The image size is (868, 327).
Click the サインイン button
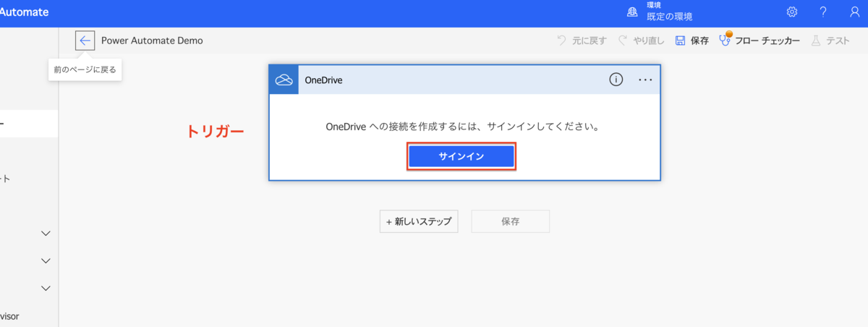pyautogui.click(x=461, y=156)
